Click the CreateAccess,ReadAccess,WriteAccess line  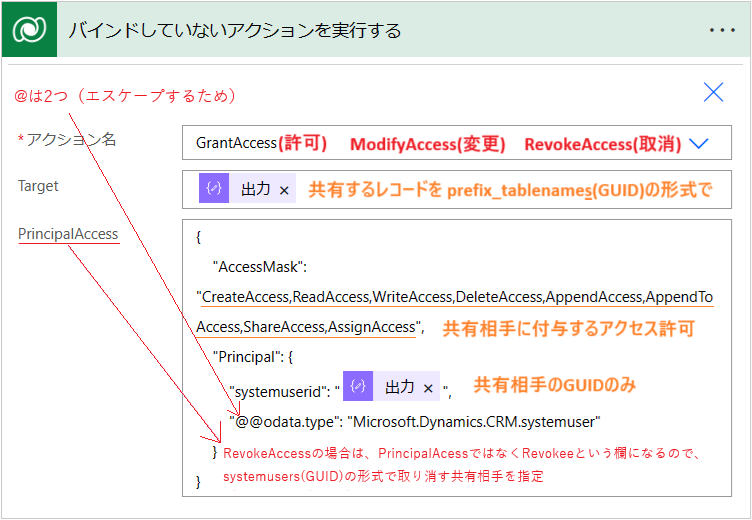click(455, 297)
